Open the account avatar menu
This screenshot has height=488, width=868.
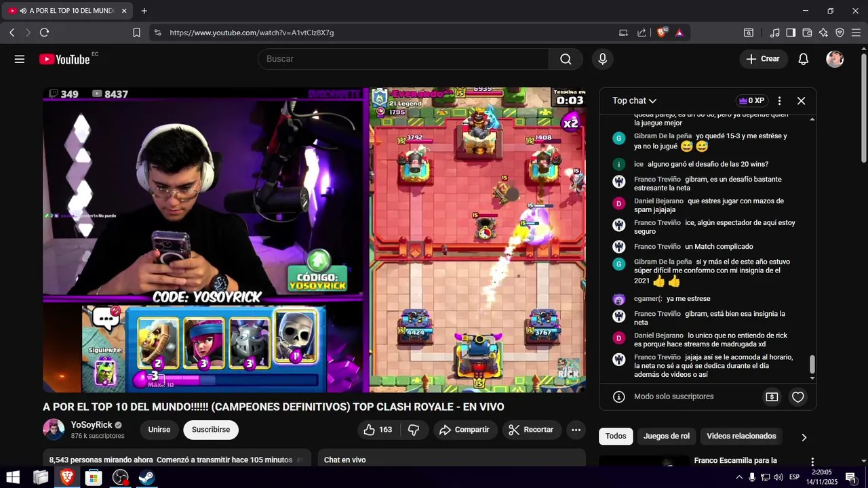[x=835, y=59]
